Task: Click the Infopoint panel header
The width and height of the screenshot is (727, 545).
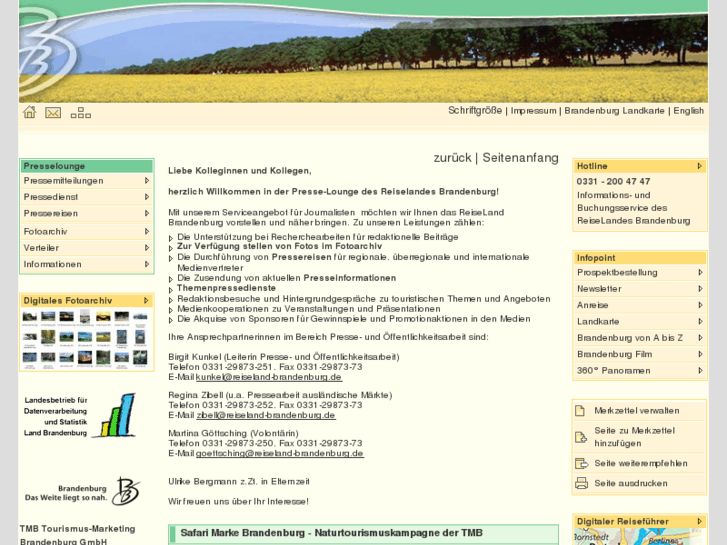Action: click(640, 258)
